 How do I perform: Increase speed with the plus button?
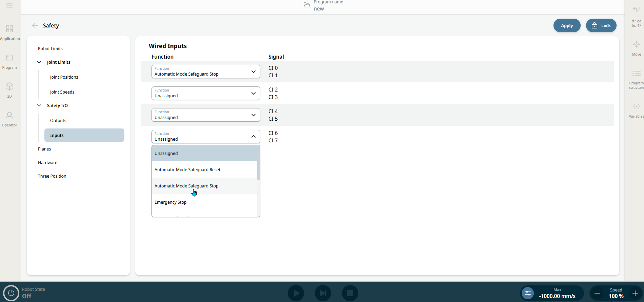click(x=635, y=293)
